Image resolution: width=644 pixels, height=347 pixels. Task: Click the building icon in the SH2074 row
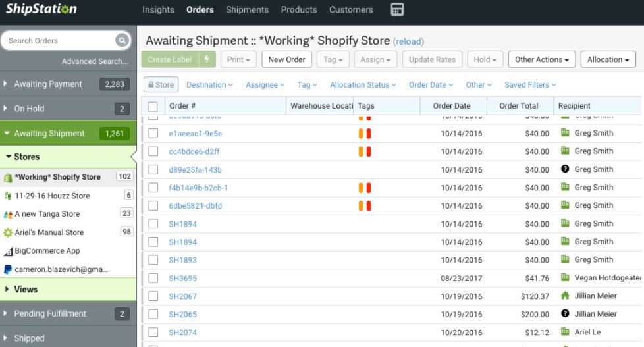[565, 331]
